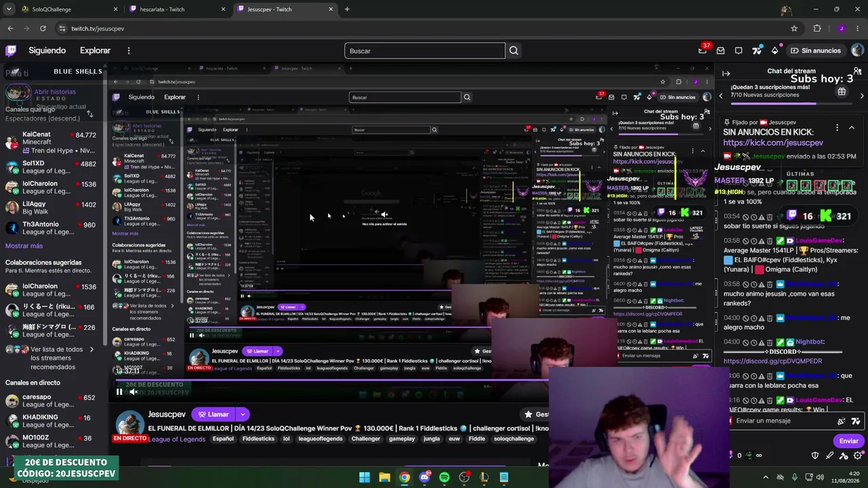Open browser extensions puzzle icon

[x=817, y=28]
